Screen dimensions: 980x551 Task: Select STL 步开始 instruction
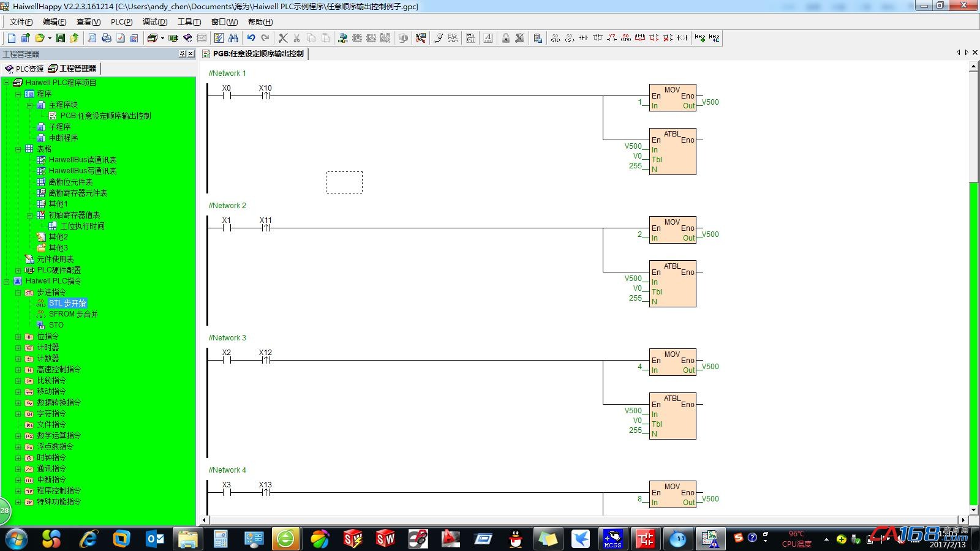67,303
